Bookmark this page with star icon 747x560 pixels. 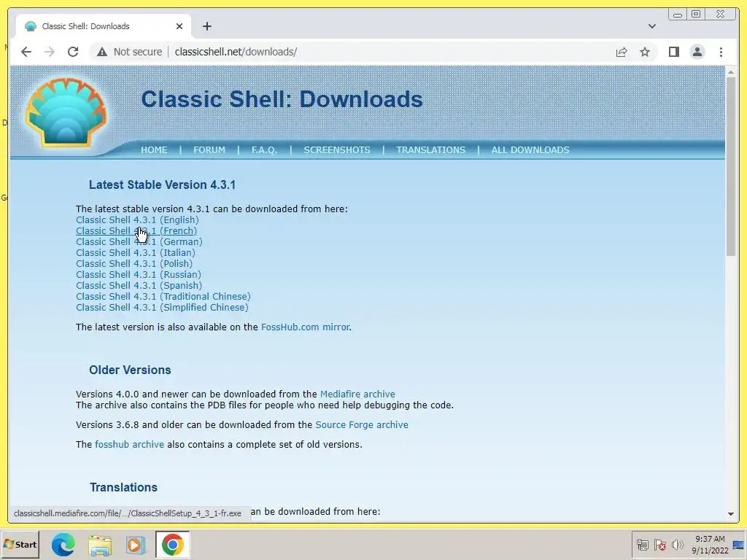click(x=645, y=52)
